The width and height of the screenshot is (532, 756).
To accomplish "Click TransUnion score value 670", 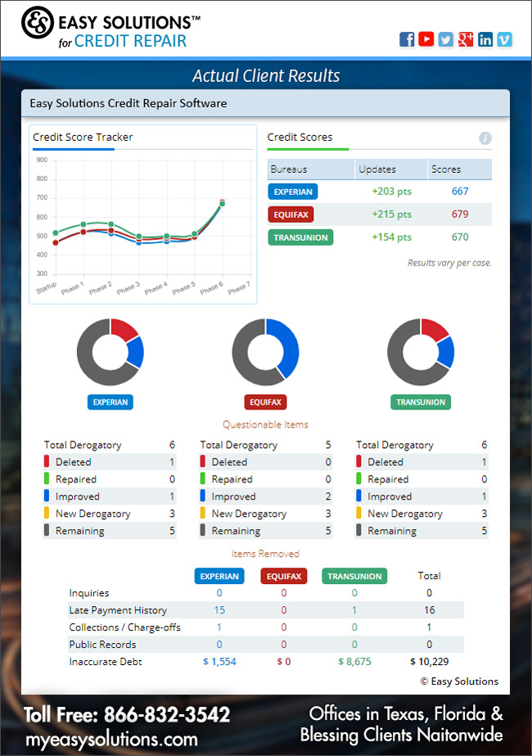I will (460, 238).
